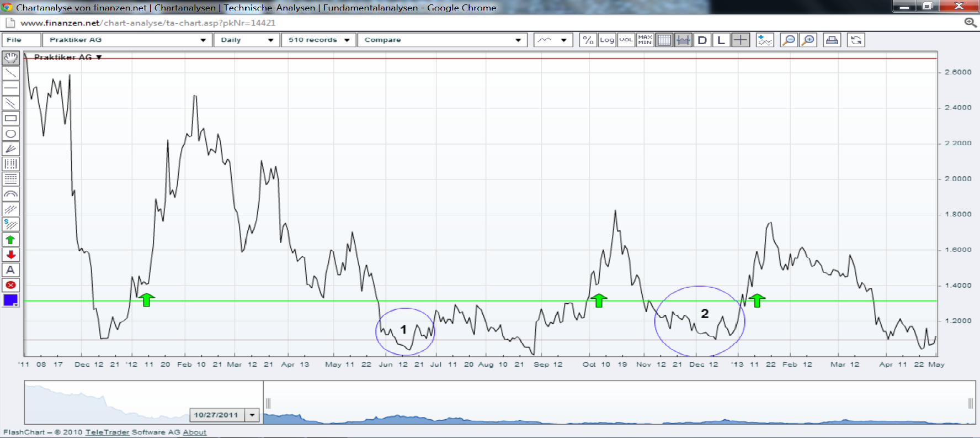Click the zoom out magnifier icon

[x=789, y=40]
